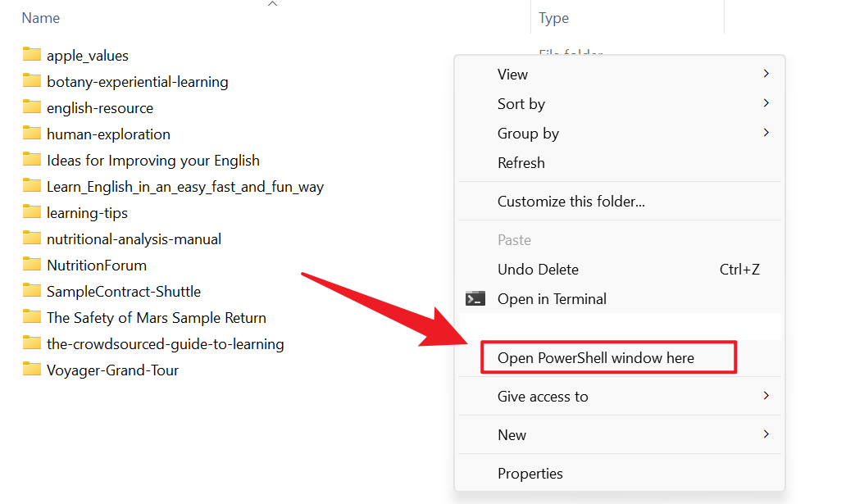Select the Voyager-Grand-Tour folder icon
Screen dimensions: 855x504
click(x=32, y=370)
